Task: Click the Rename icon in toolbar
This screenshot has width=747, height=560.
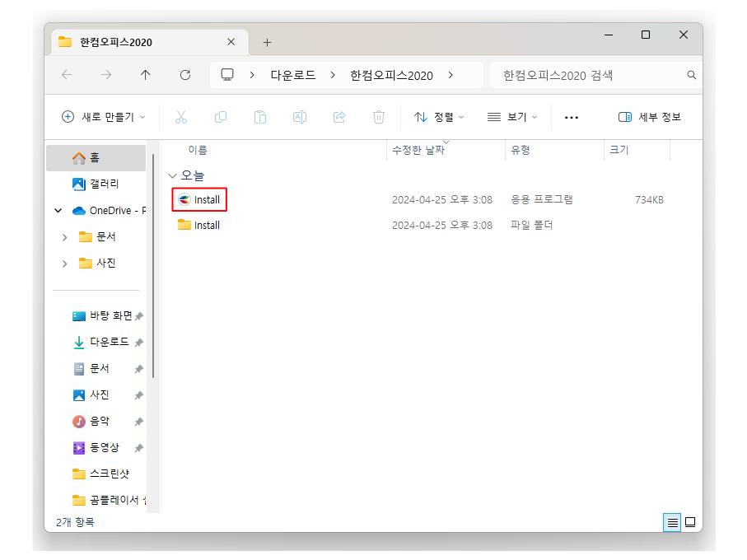Action: (x=300, y=117)
